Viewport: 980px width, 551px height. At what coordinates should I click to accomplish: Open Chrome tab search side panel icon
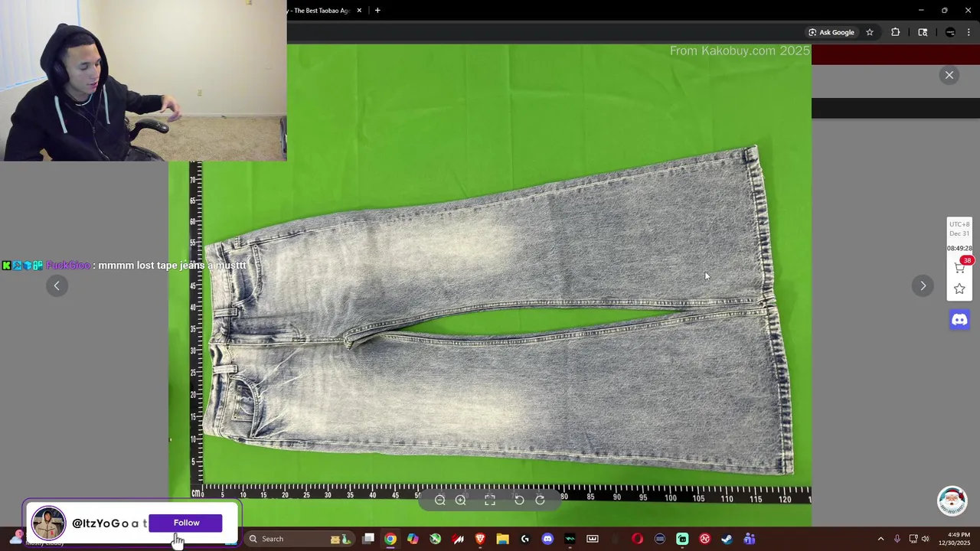(923, 32)
